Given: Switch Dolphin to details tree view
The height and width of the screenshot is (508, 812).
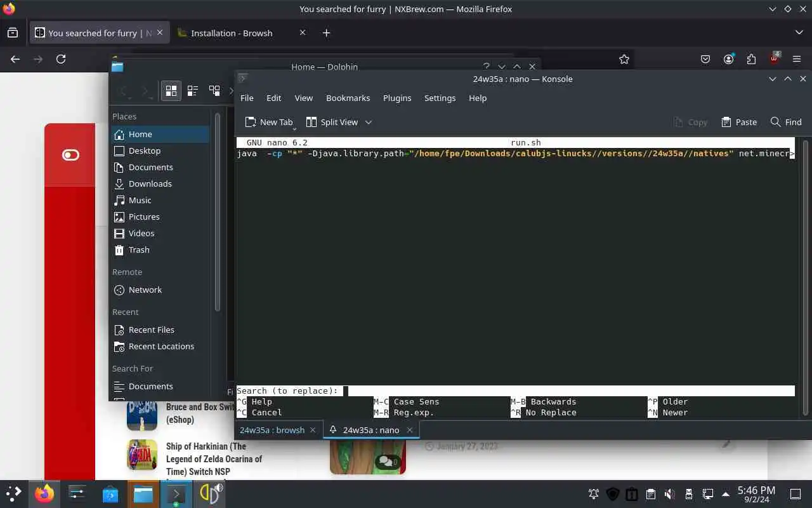Looking at the screenshot, I should point(214,91).
